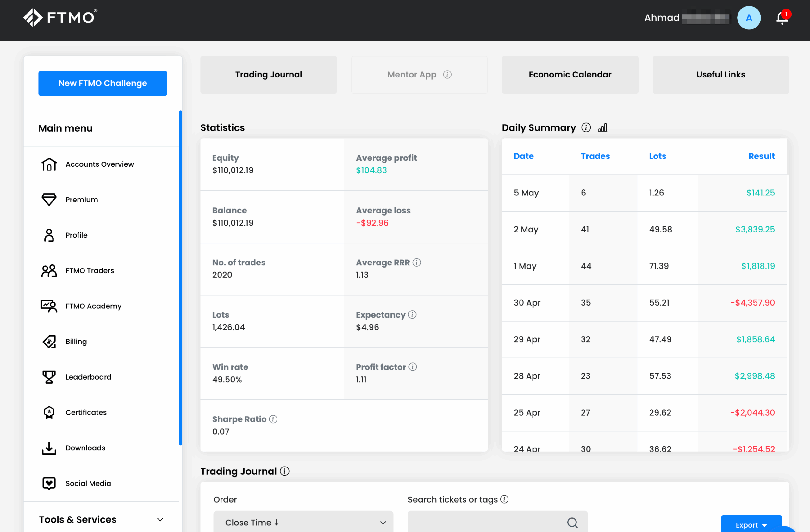Click the magnifier search icon
810x532 pixels.
572,523
